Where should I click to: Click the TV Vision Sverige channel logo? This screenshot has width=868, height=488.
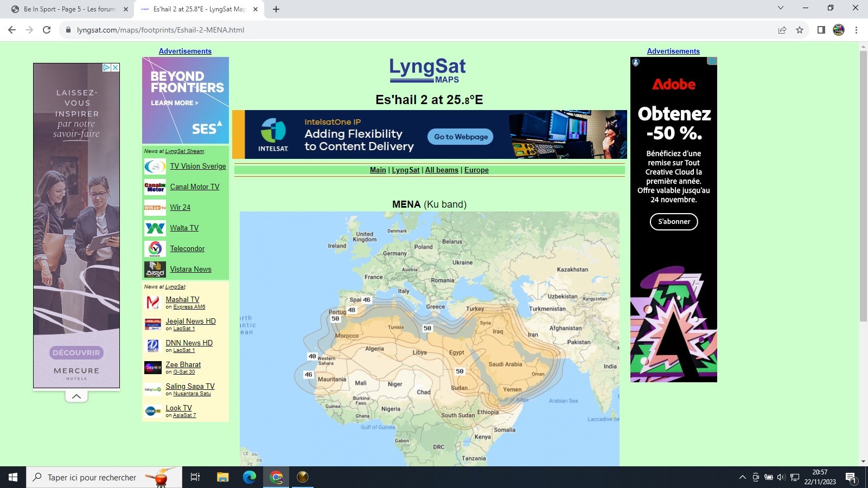click(x=155, y=166)
